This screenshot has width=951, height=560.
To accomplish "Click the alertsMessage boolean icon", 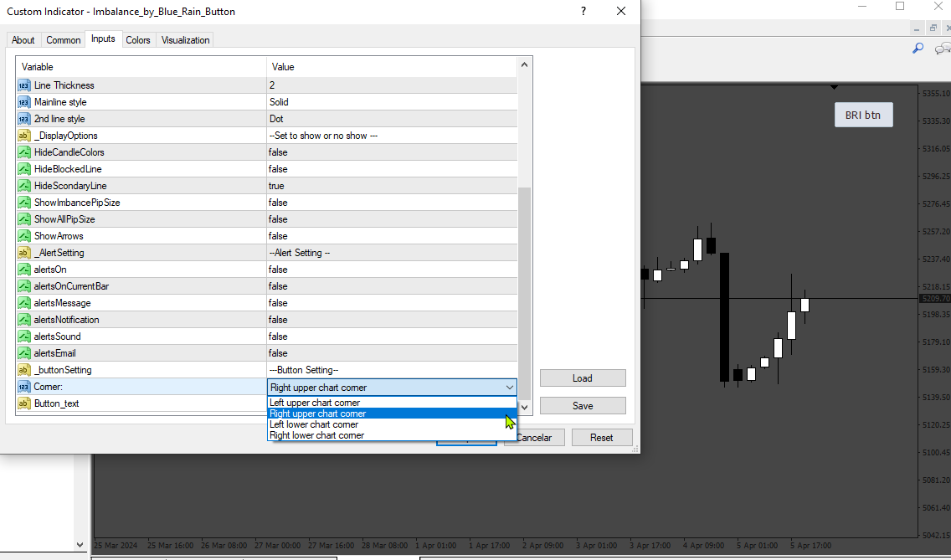I will click(x=24, y=303).
